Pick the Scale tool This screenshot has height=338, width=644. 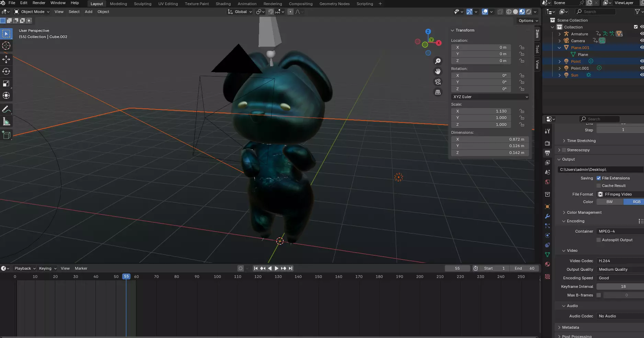(6, 83)
